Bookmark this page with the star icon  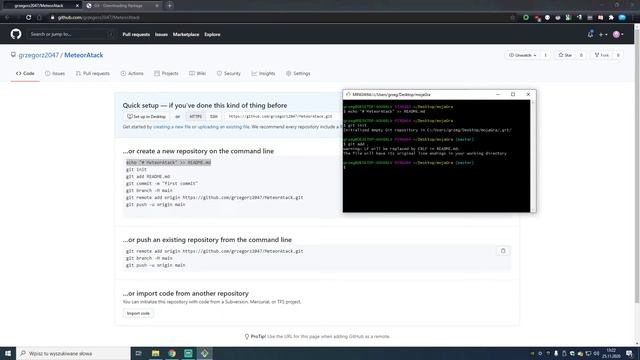[x=513, y=18]
